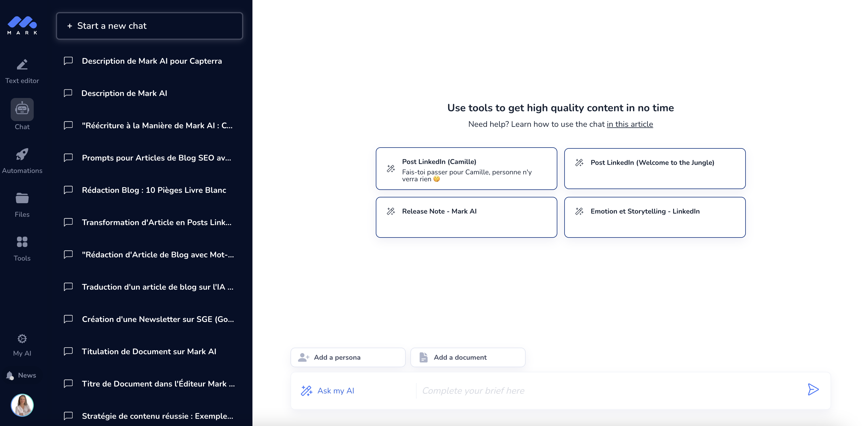Click Add a document
This screenshot has width=868, height=426.
click(x=468, y=357)
